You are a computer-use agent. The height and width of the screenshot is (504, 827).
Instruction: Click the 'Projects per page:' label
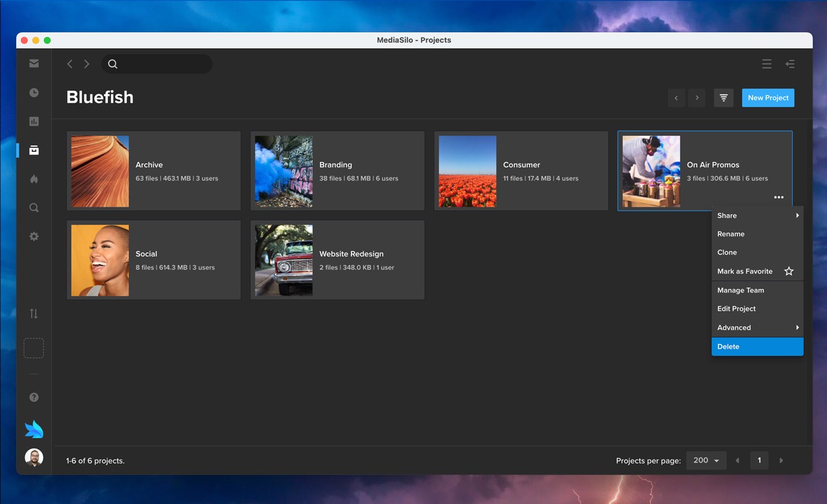pos(648,461)
